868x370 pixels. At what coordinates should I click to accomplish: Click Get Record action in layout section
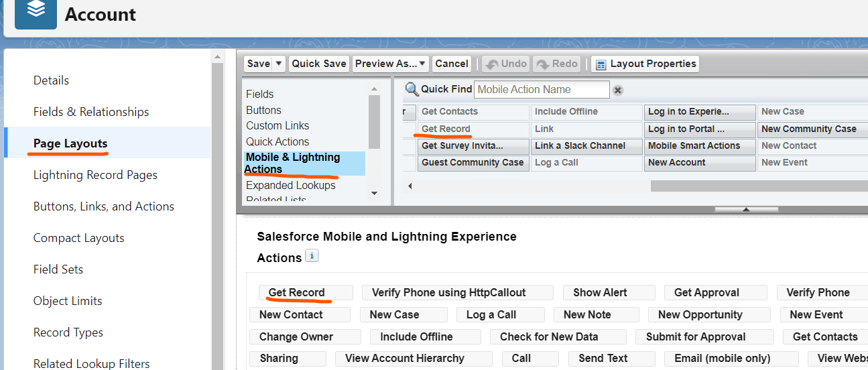coord(306,292)
